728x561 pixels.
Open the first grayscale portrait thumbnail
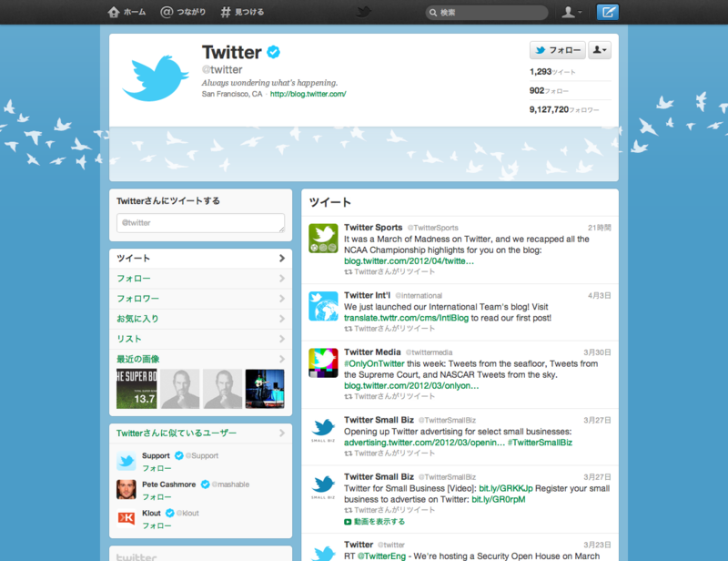click(x=179, y=389)
